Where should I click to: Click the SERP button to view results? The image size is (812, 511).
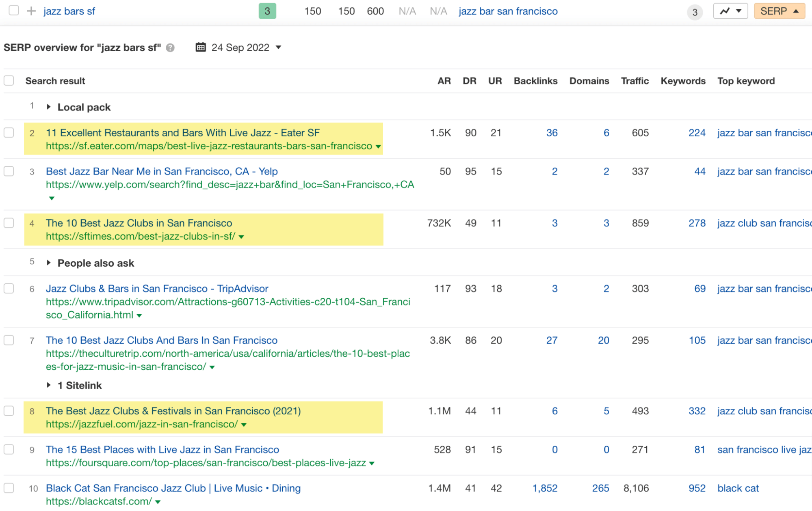[x=779, y=11]
